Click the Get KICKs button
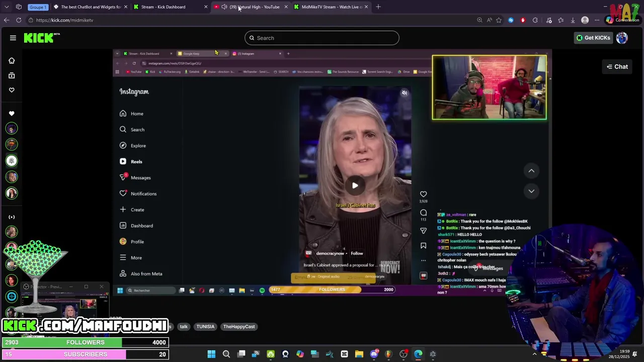The width and height of the screenshot is (644, 362). [x=593, y=38]
